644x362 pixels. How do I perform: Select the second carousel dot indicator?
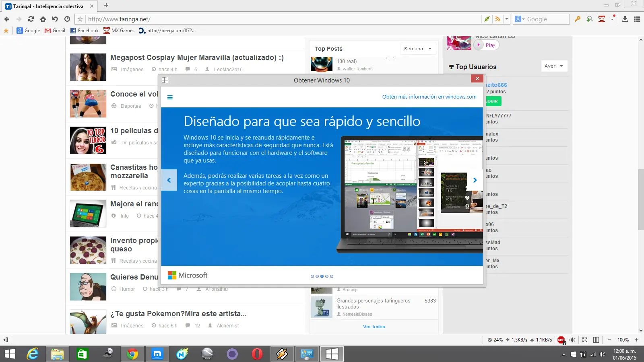pyautogui.click(x=317, y=276)
